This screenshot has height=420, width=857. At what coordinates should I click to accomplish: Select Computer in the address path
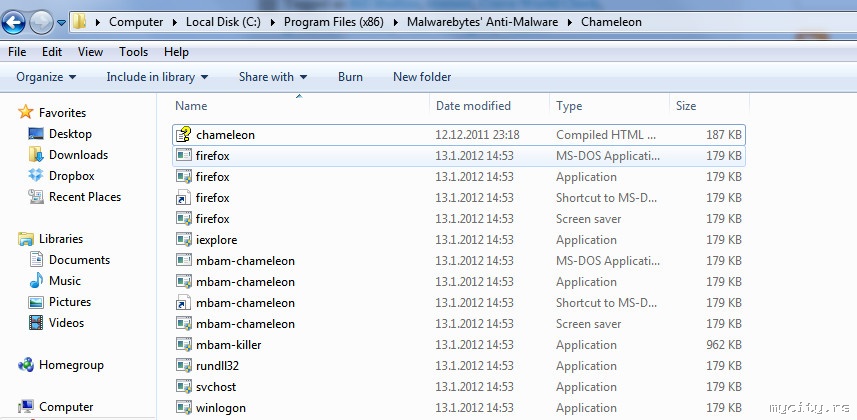pos(136,22)
